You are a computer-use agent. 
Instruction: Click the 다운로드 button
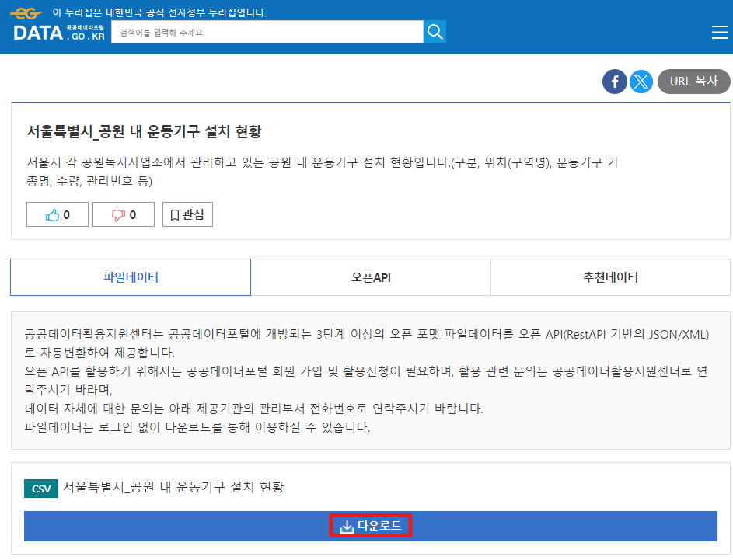tap(371, 526)
